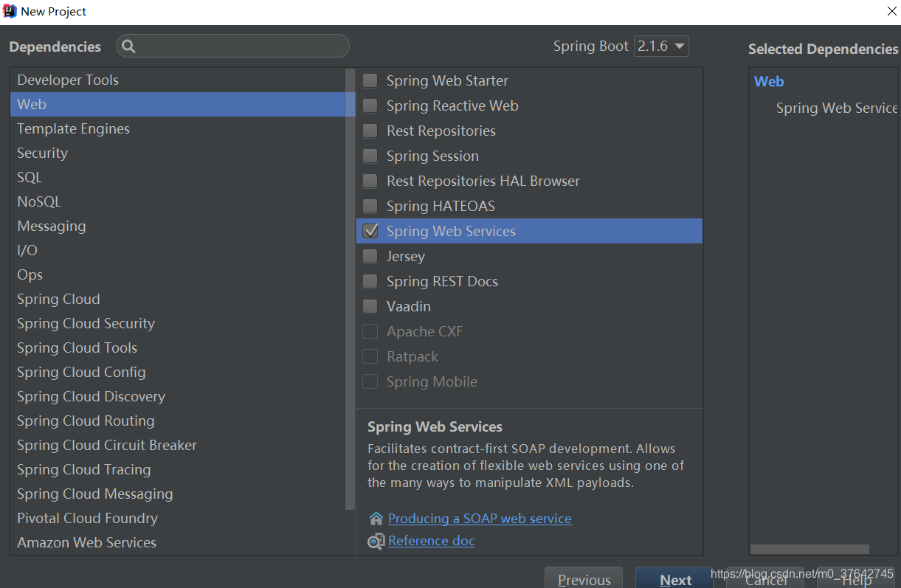The height and width of the screenshot is (588, 901).
Task: Enable Spring Web Starter checkbox
Action: coord(370,80)
